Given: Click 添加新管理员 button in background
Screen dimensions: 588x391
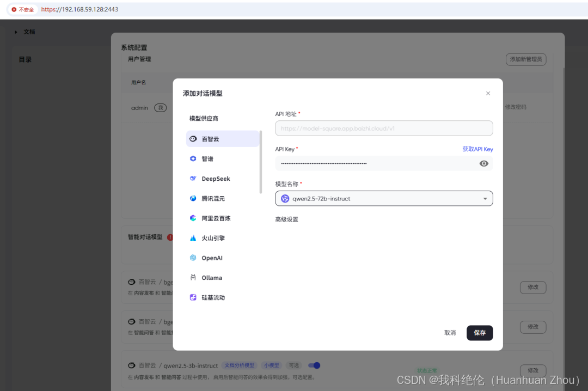Looking at the screenshot, I should pos(526,59).
